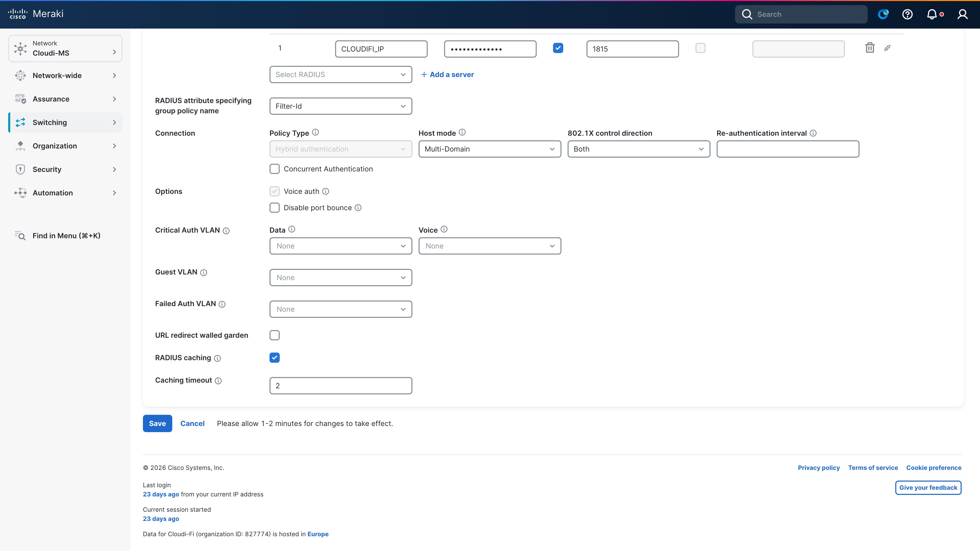980x551 pixels.
Task: Show info for Data VLAN
Action: click(x=291, y=229)
